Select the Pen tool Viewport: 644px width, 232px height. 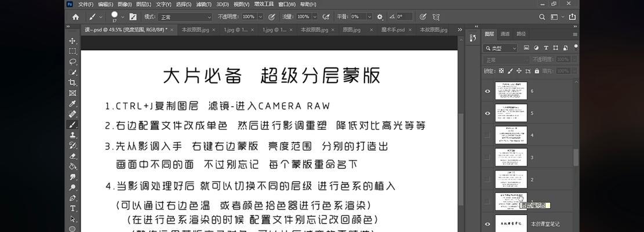(x=72, y=198)
